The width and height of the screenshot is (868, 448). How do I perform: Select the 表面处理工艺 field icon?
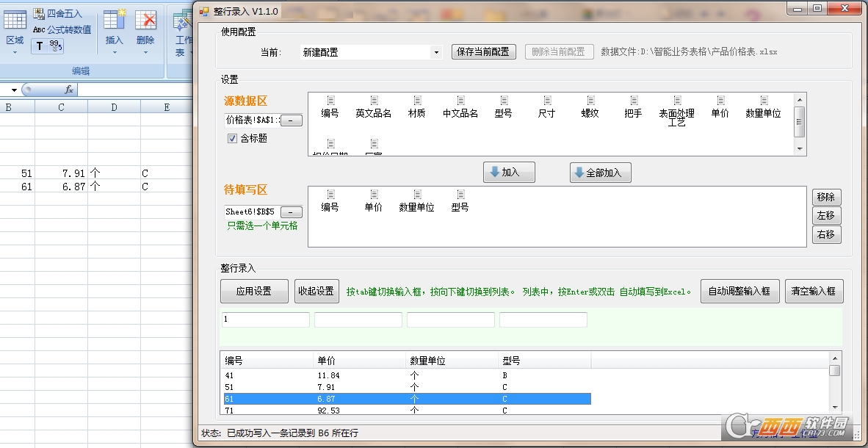(x=677, y=101)
